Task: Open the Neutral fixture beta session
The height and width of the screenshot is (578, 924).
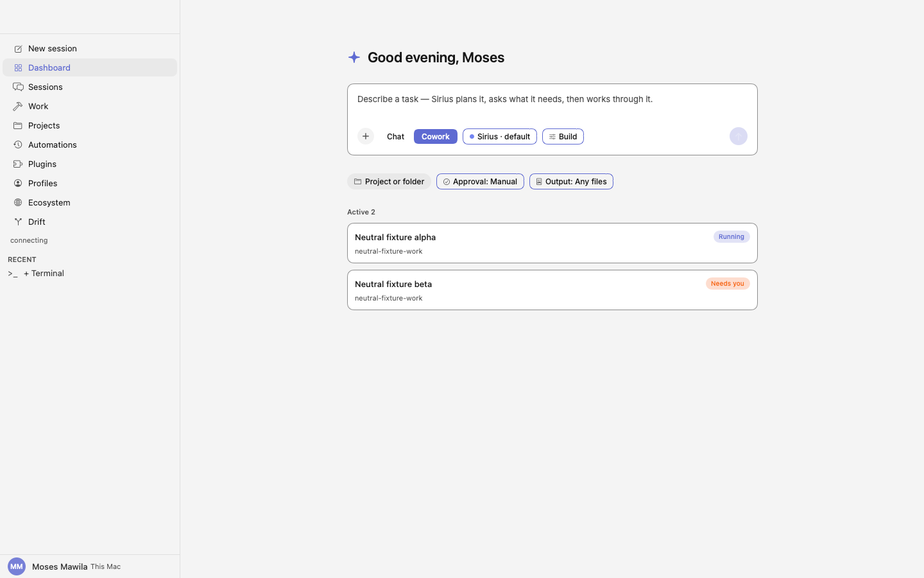Action: [x=552, y=290]
